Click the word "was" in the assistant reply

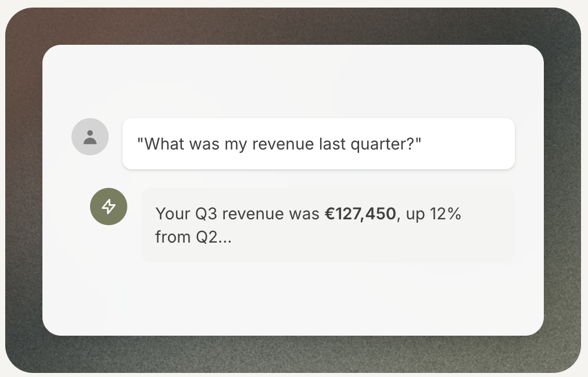pyautogui.click(x=304, y=214)
